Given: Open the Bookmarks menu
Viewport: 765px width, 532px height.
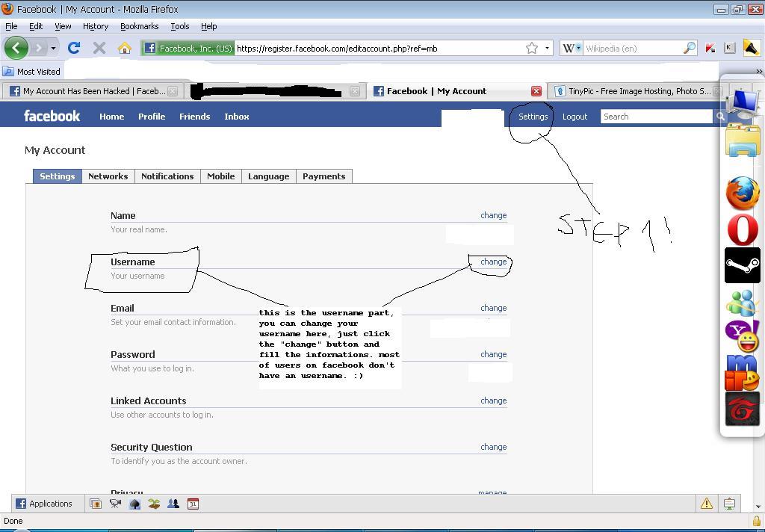Looking at the screenshot, I should pos(140,26).
